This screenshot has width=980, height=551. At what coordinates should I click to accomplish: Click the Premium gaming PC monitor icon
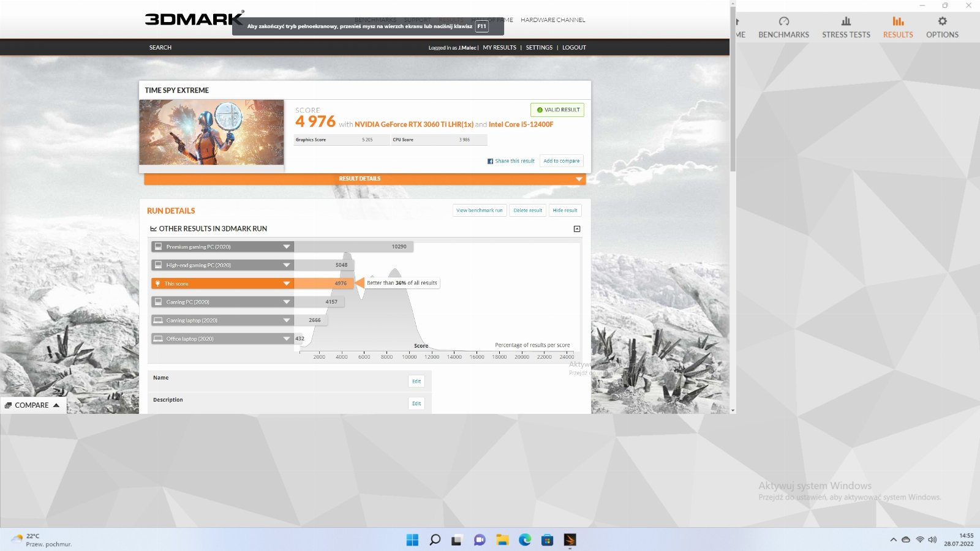click(x=158, y=247)
